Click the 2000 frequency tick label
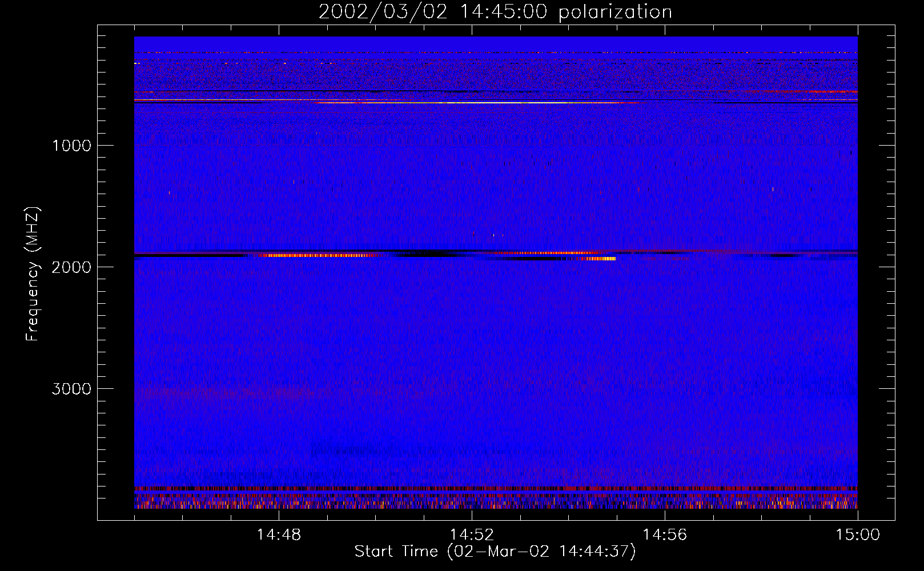Viewport: 924px width, 571px height. [x=71, y=267]
